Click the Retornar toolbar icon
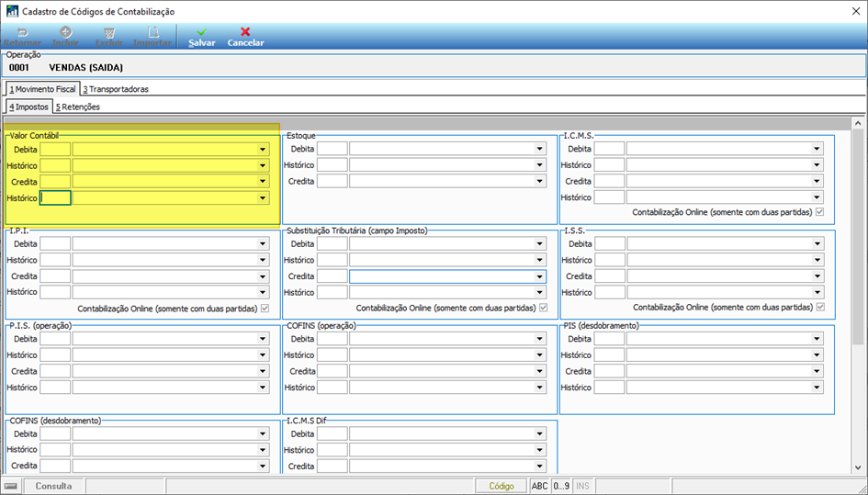This screenshot has width=868, height=495. tap(22, 32)
